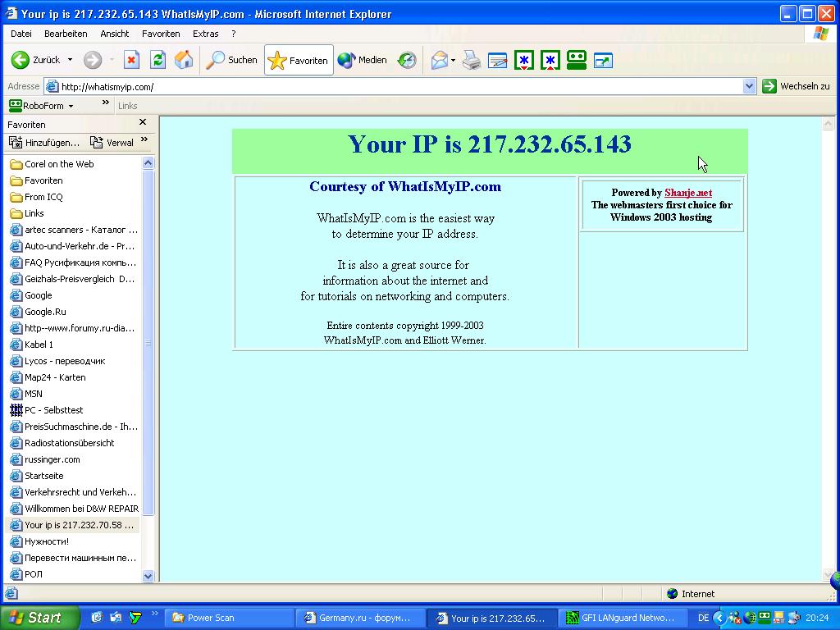Switch to Power Scan taskbar window

[228, 618]
